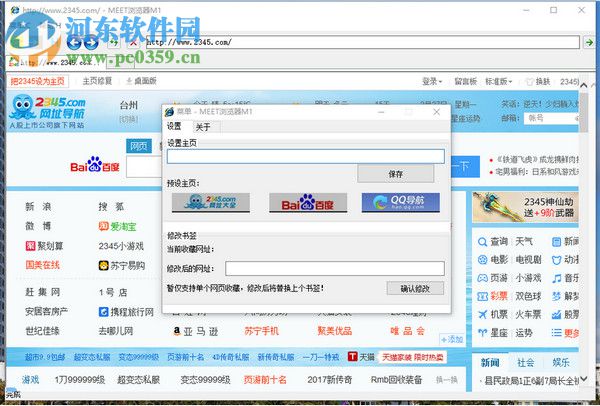Select the 网页 search tab
This screenshot has width=600, height=406.
(x=139, y=146)
